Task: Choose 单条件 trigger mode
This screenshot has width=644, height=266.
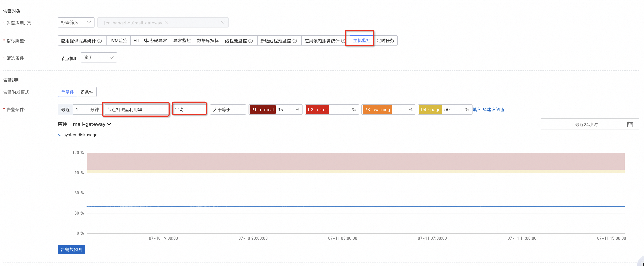Action: pyautogui.click(x=68, y=92)
